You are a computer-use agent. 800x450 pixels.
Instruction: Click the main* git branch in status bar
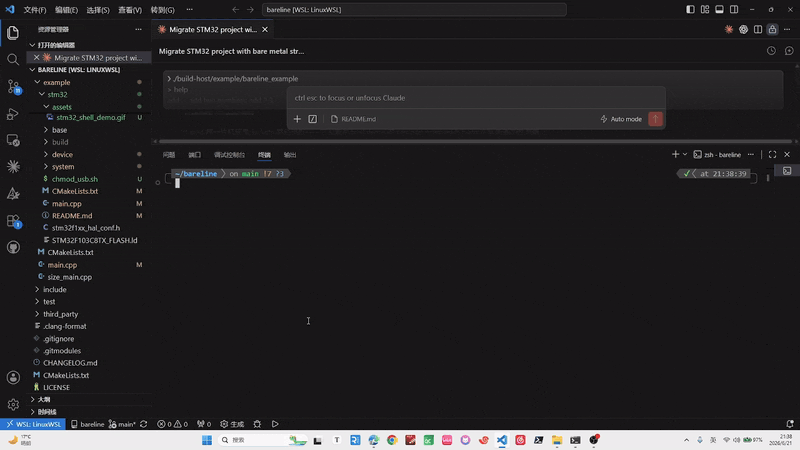click(122, 424)
